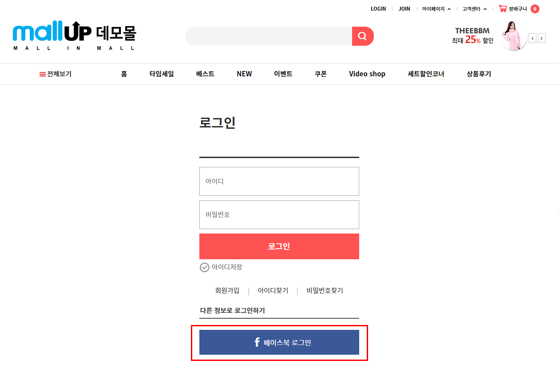Expand the 고객센터 dropdown
This screenshot has width=559, height=392.
pyautogui.click(x=475, y=9)
